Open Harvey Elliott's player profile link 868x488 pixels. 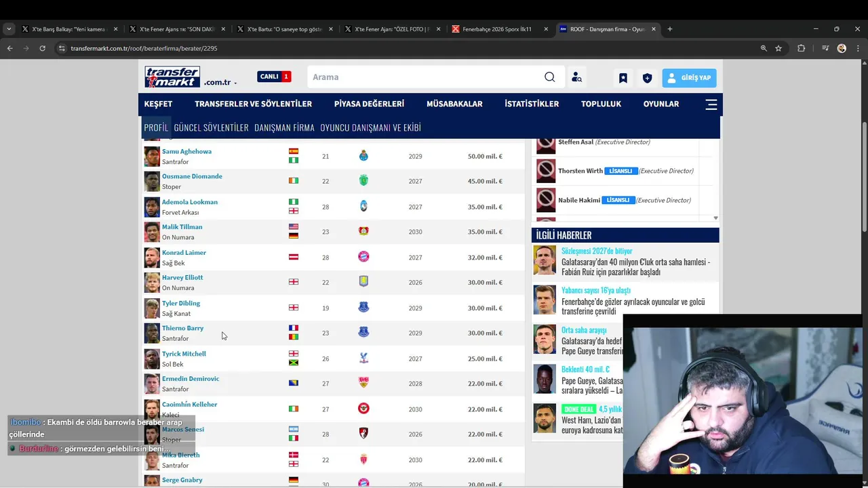[x=182, y=278]
